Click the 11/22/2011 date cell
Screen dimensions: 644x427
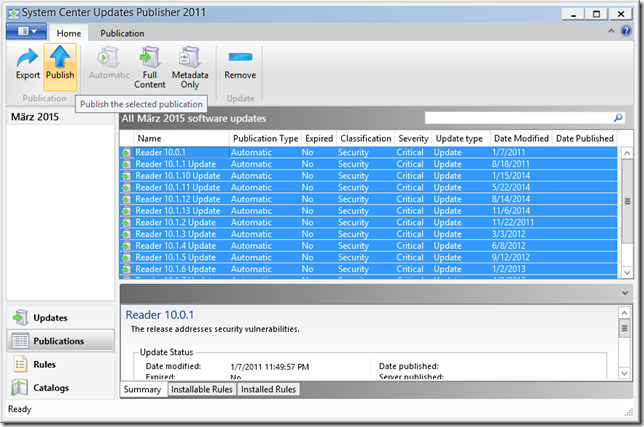point(513,223)
